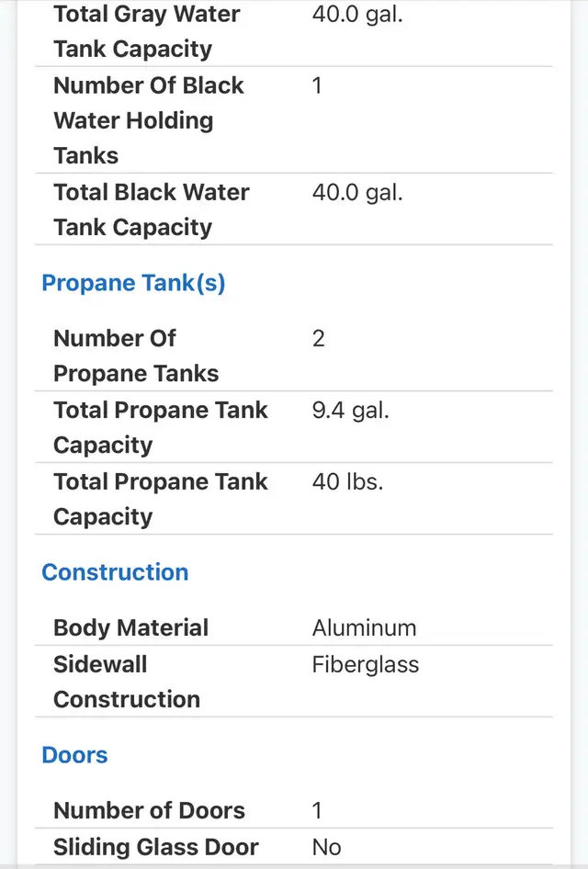Select the 40.0 gal. gray water value
The height and width of the screenshot is (869, 588).
(357, 14)
